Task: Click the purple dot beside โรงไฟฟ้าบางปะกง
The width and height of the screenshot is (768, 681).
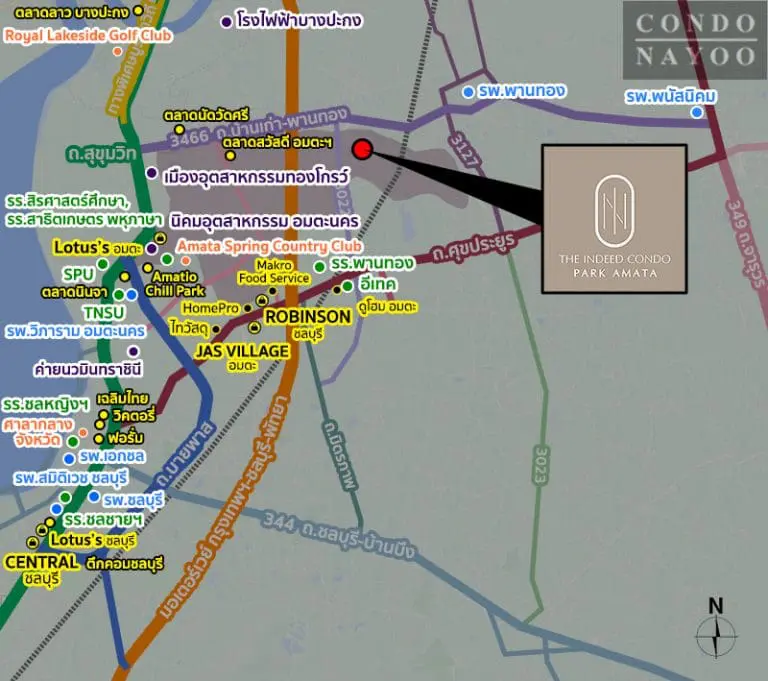Action: point(226,22)
